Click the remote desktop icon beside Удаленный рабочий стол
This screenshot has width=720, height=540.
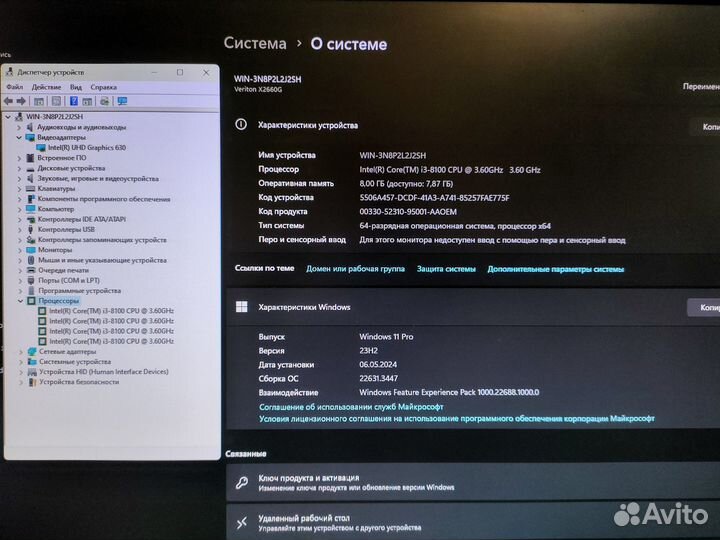point(242,523)
